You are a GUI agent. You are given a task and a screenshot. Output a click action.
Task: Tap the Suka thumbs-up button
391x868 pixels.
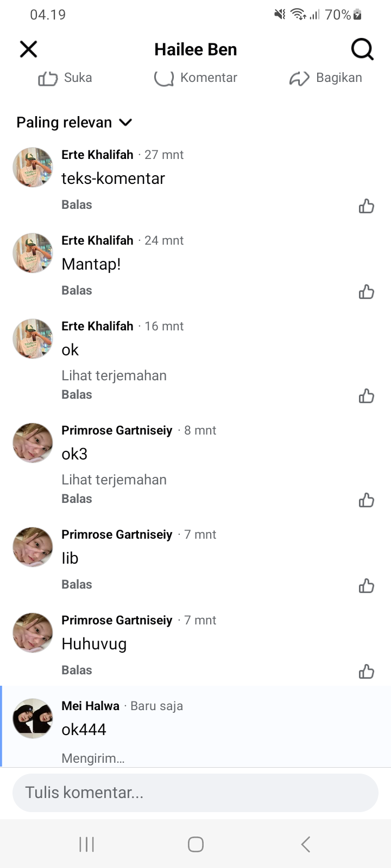pos(65,78)
